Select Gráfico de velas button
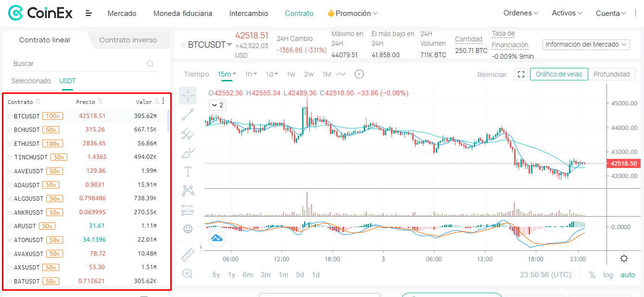Image resolution: width=644 pixels, height=297 pixels. point(559,74)
